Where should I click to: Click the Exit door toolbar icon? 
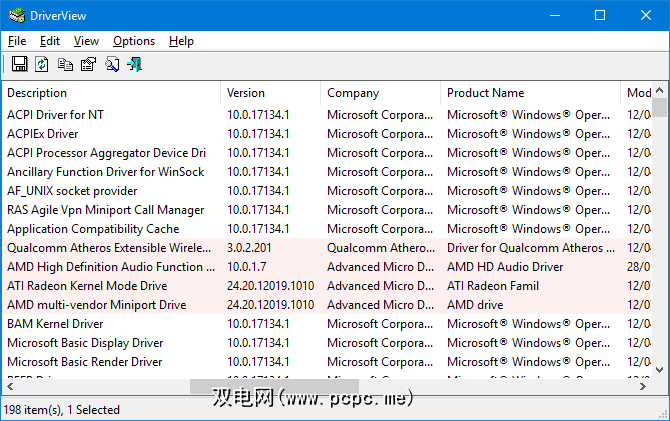click(x=134, y=65)
